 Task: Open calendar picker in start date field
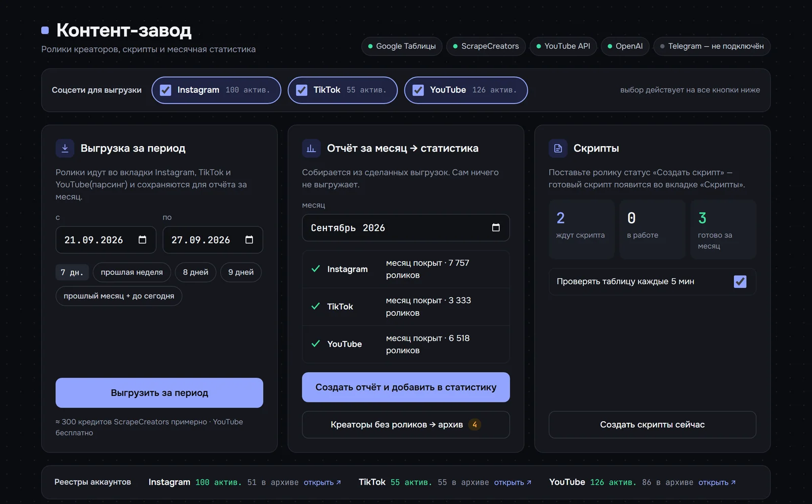click(143, 240)
